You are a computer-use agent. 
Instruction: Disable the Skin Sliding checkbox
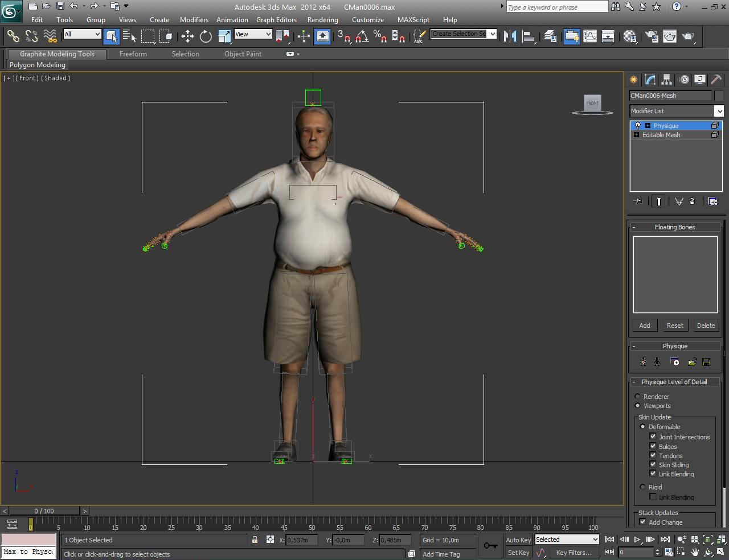[x=653, y=464]
